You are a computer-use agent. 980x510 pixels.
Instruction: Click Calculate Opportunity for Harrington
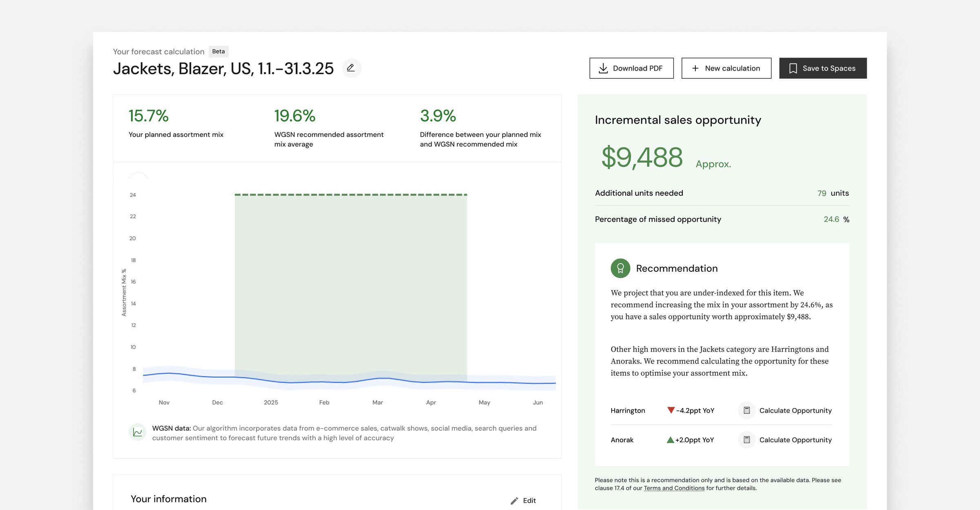[795, 410]
